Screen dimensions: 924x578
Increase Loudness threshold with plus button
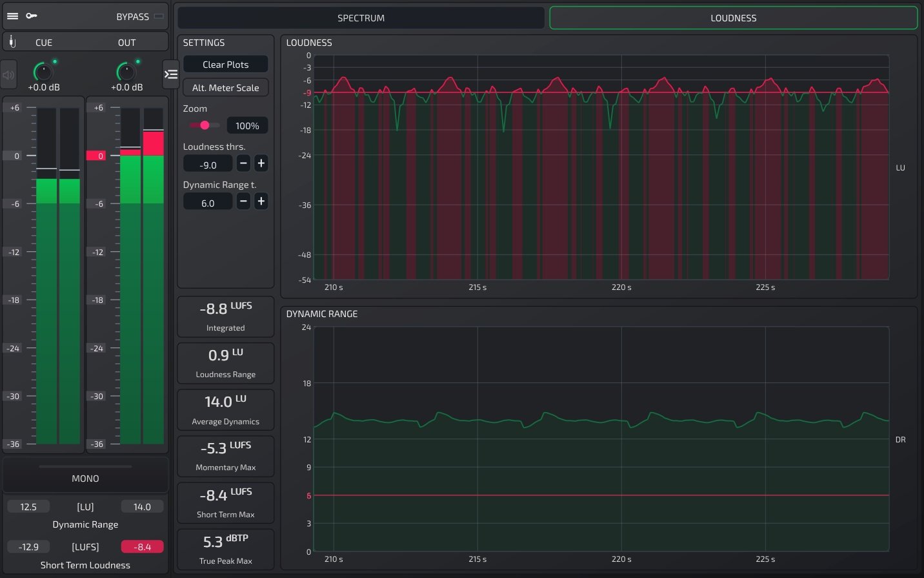pos(261,163)
